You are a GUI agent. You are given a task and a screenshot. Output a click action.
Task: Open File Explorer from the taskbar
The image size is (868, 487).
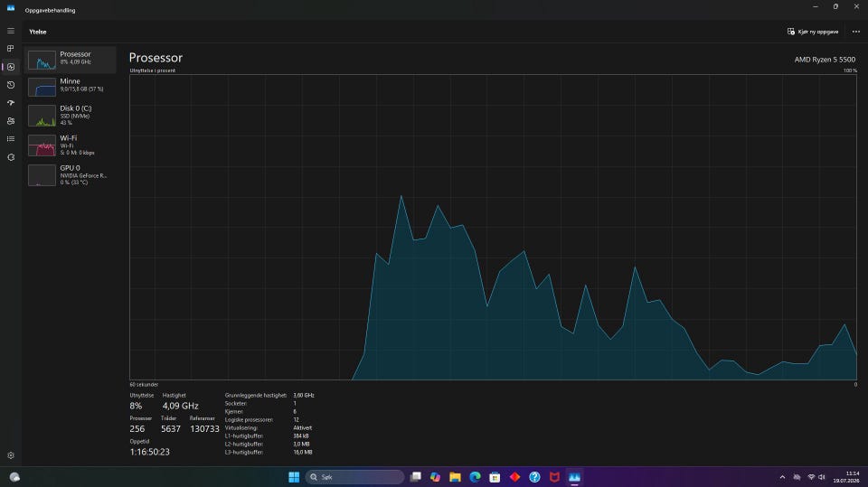pos(455,477)
